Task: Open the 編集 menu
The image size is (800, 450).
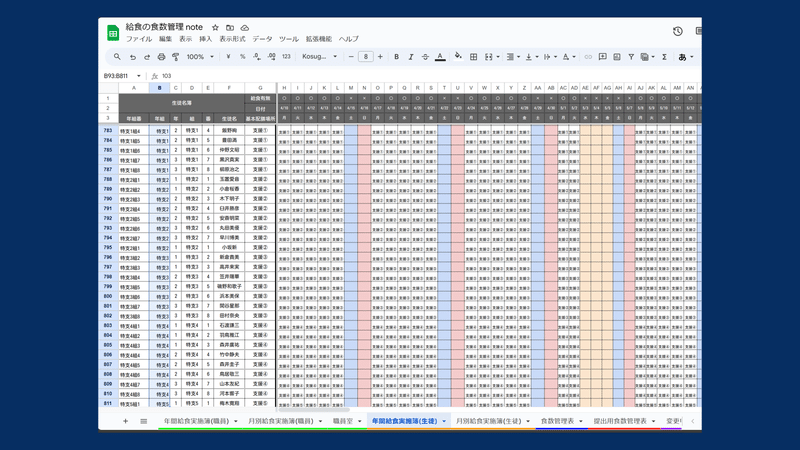Action: coord(165,39)
